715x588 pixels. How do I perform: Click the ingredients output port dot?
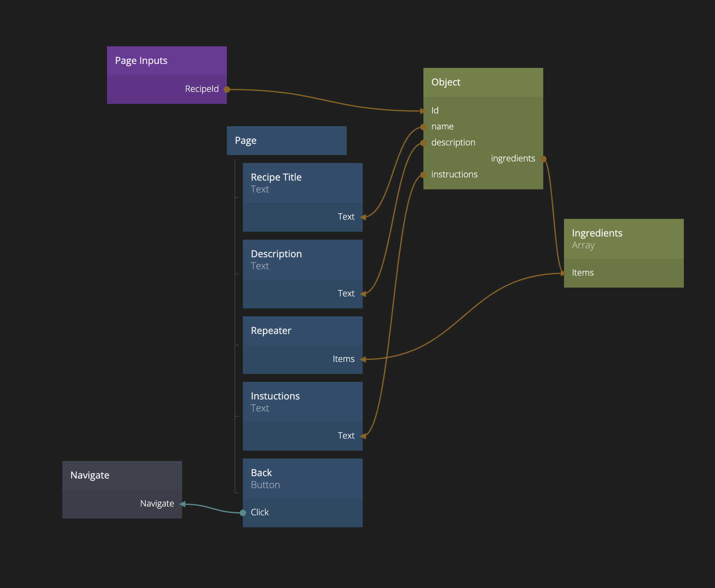click(543, 159)
